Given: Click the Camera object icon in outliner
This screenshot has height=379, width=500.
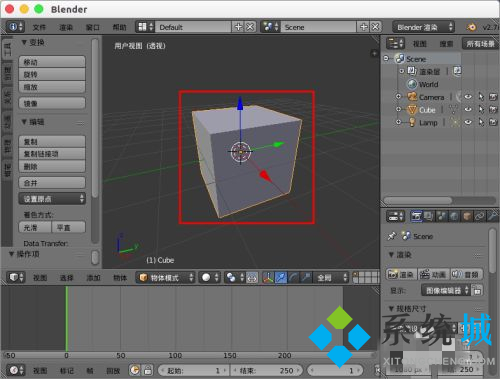Looking at the screenshot, I should pyautogui.click(x=412, y=97).
